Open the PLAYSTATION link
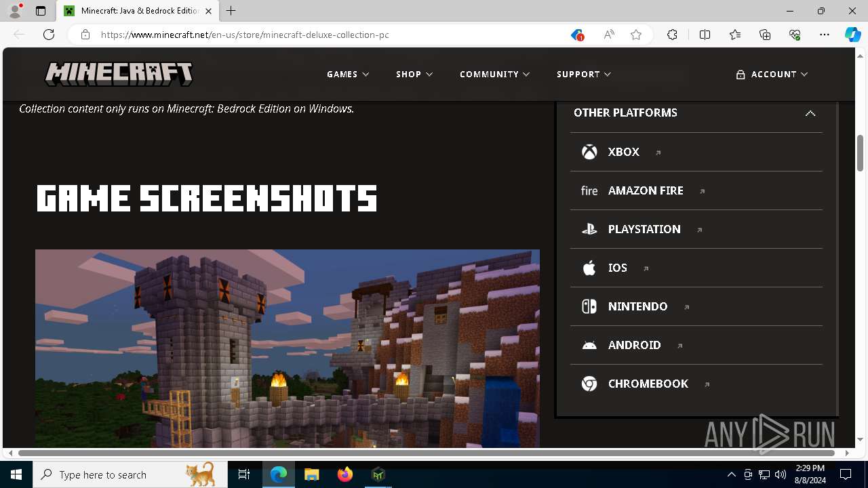Screen dimensions: 868x488 click(x=644, y=229)
